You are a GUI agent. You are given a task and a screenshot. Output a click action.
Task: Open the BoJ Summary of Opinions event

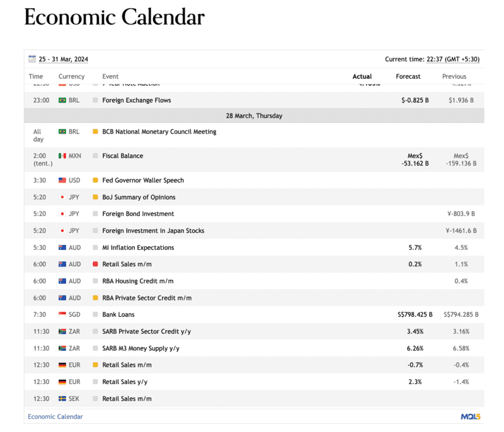click(139, 197)
